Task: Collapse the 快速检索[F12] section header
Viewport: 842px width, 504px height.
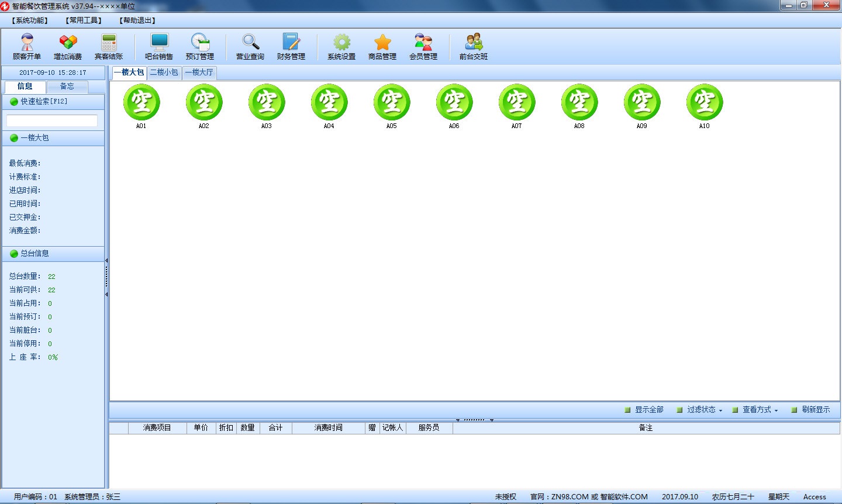Action: click(x=53, y=102)
